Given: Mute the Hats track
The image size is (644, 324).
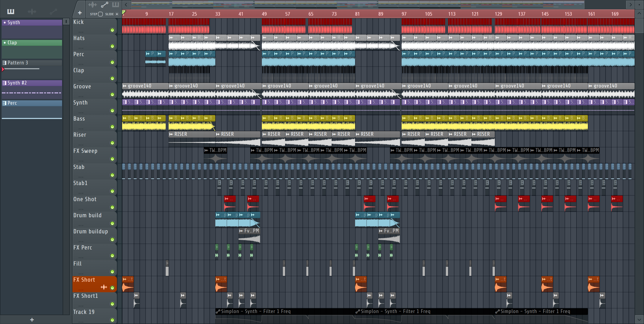Looking at the screenshot, I should [x=112, y=46].
